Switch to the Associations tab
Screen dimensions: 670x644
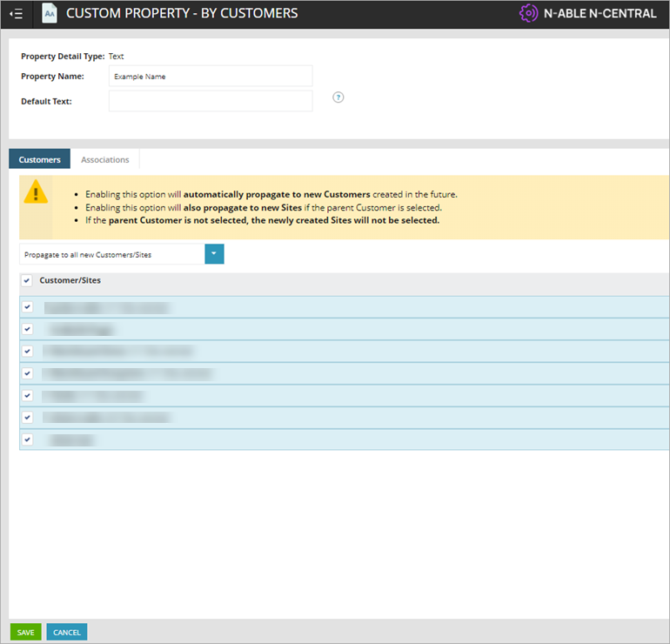[x=105, y=159]
